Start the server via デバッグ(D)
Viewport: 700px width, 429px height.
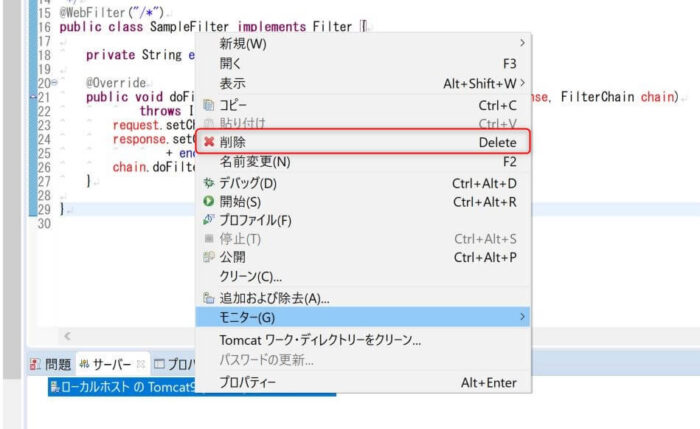pyautogui.click(x=362, y=183)
